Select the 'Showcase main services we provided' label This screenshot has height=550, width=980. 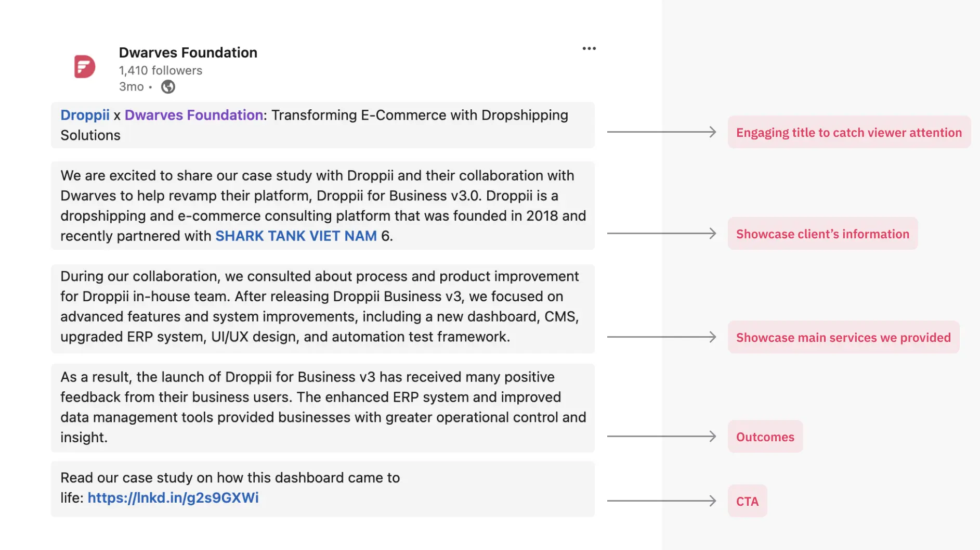click(843, 337)
